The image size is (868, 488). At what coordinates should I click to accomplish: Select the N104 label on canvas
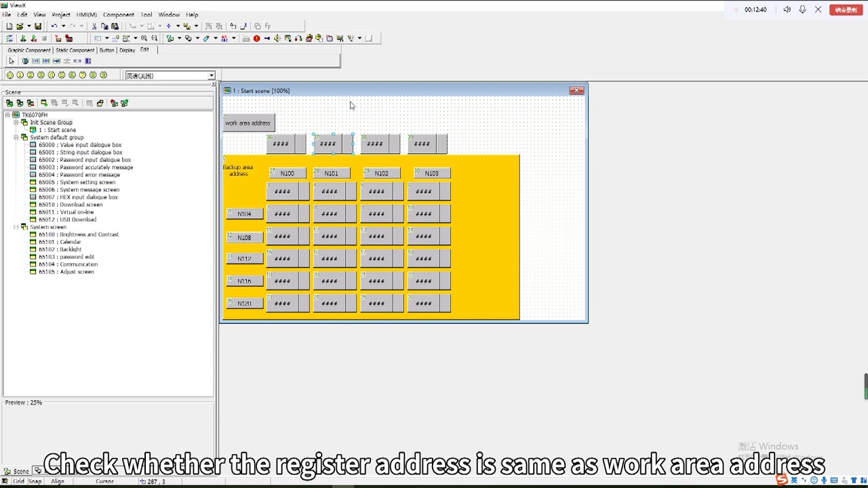point(244,214)
